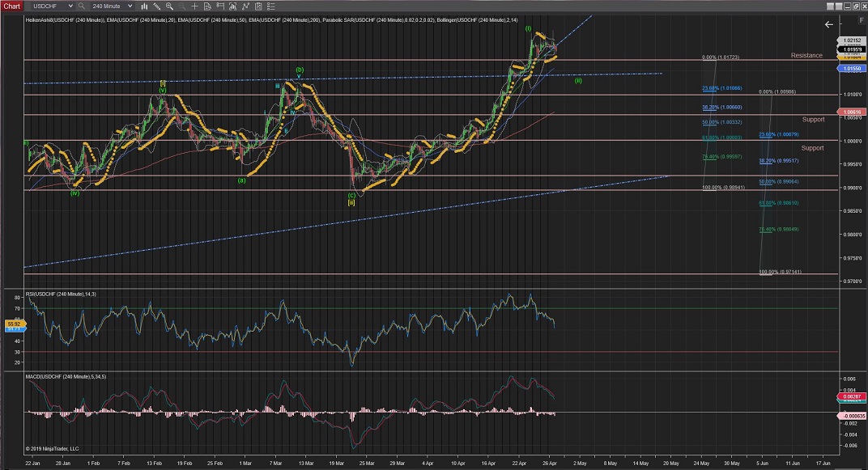
Task: Click the first grey window-link square
Action: (831, 6)
